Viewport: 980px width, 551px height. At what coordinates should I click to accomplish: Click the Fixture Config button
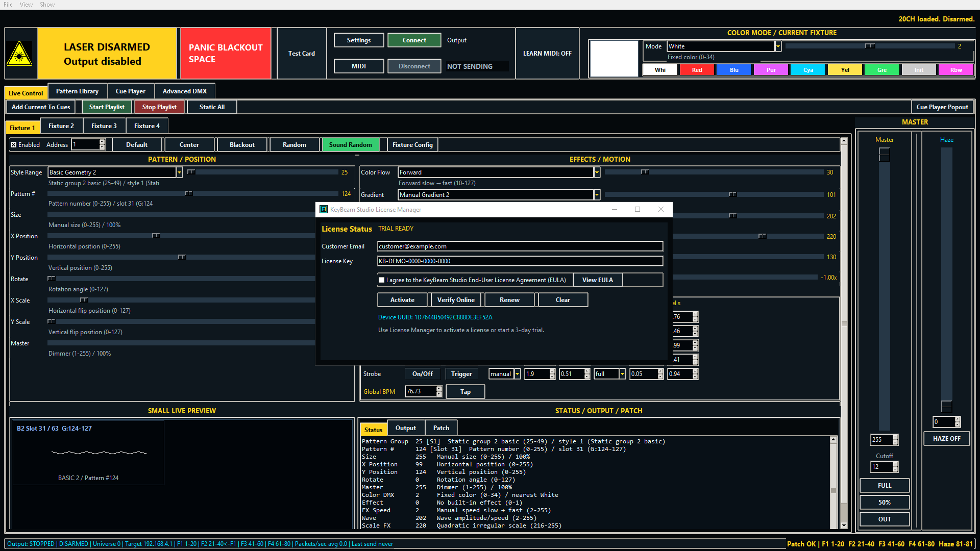pos(412,145)
